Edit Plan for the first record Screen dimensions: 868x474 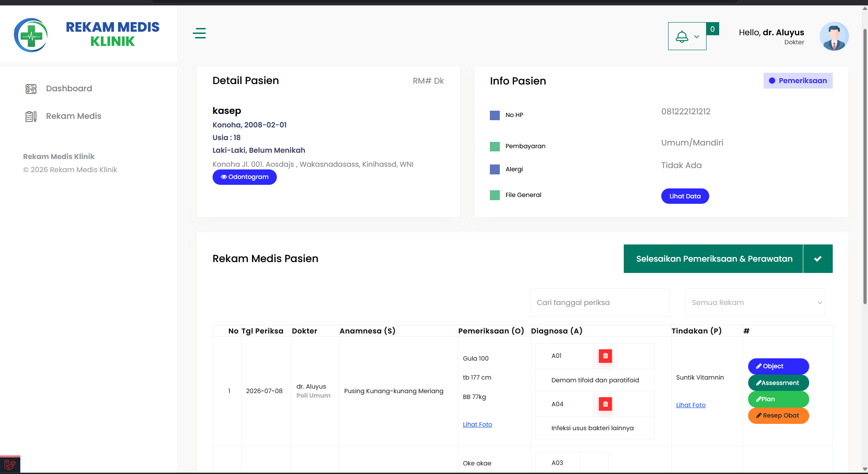[x=778, y=399]
